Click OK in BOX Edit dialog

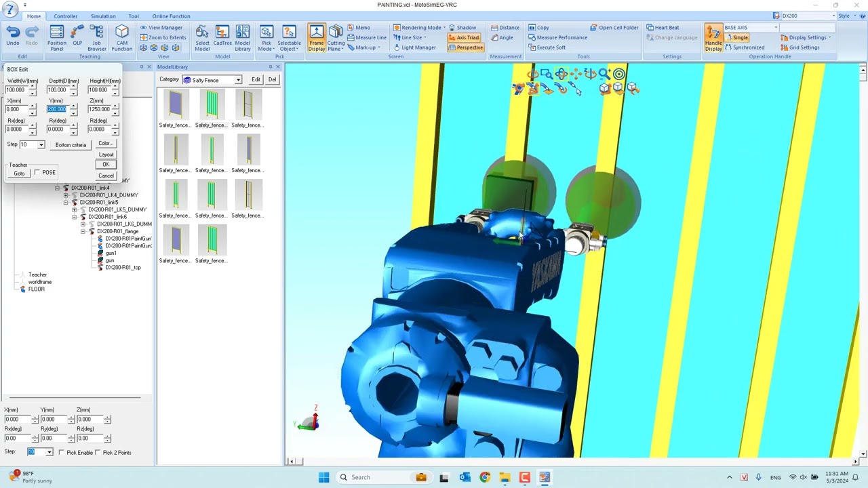pos(106,165)
